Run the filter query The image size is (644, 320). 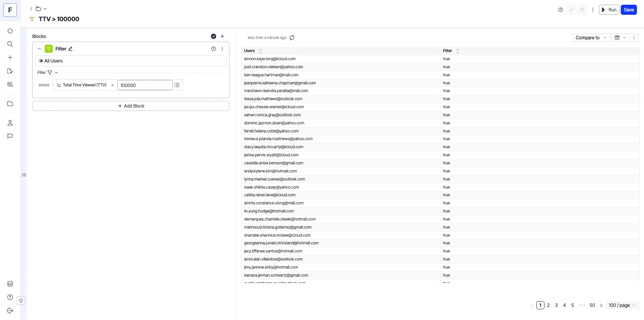(x=609, y=10)
